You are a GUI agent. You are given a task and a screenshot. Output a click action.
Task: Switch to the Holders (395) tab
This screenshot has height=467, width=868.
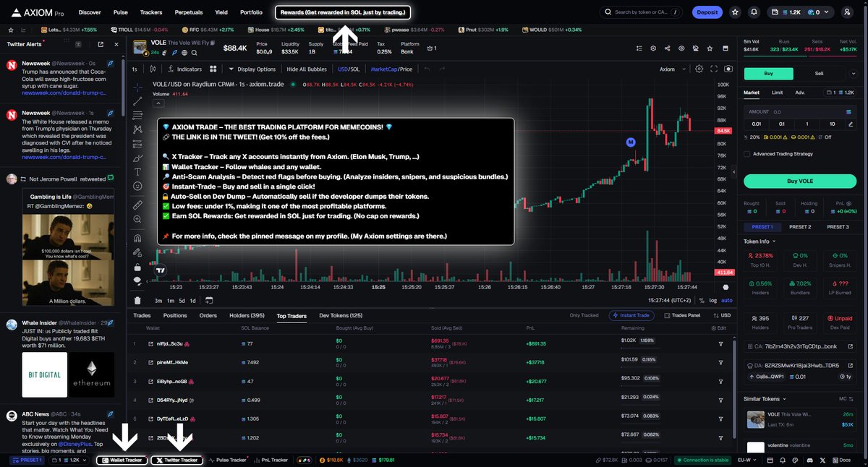pos(247,315)
